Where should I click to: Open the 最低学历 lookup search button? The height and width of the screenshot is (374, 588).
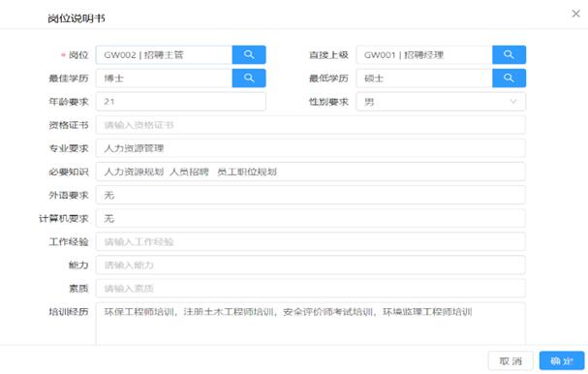509,78
